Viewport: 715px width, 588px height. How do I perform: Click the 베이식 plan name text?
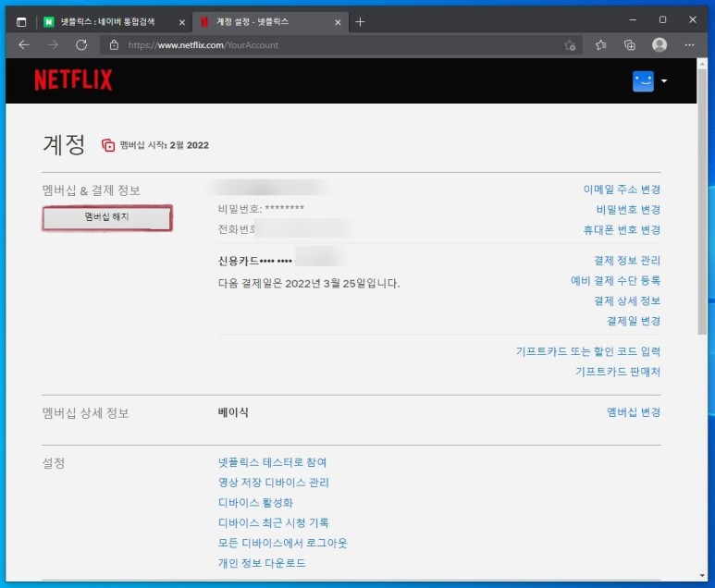tap(233, 412)
